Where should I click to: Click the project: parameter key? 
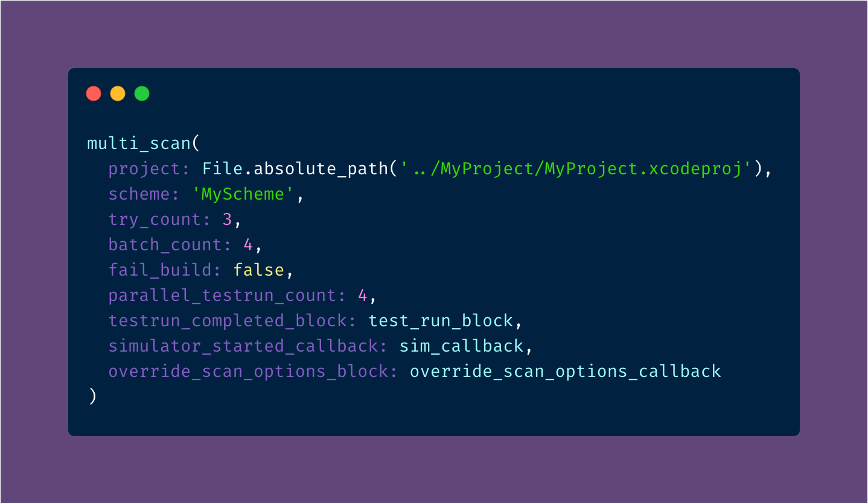pos(149,169)
